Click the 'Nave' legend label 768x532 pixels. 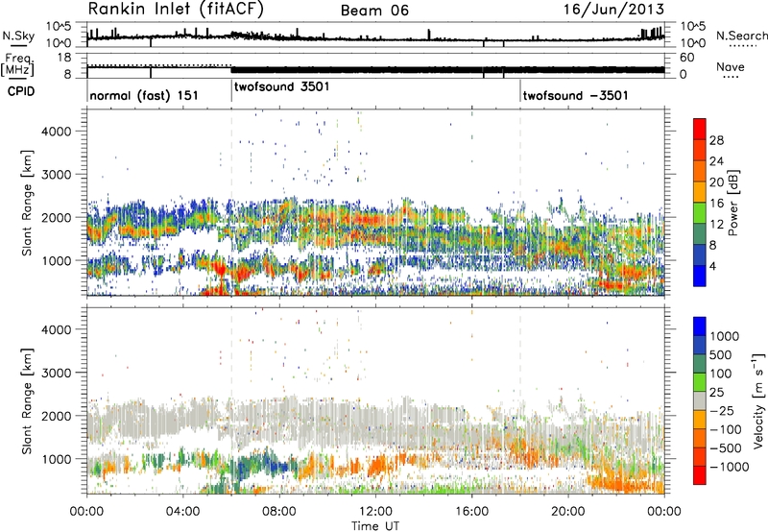(731, 67)
